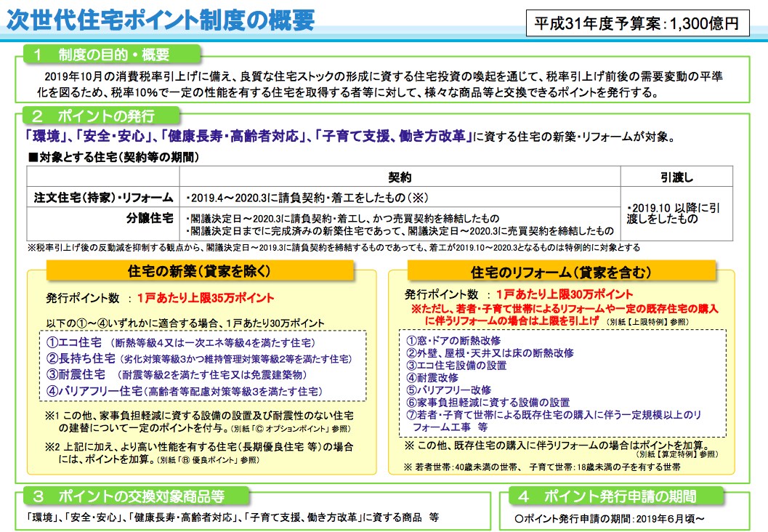Select orange heading 住宅のリフォーム(貸家を含む)
This screenshot has width=768, height=532.
[x=557, y=272]
